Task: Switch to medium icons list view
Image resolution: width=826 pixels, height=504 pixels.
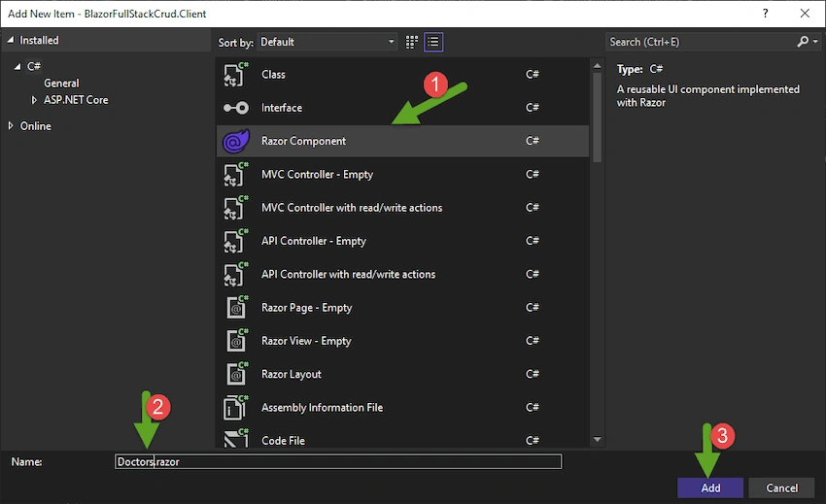Action: [433, 42]
